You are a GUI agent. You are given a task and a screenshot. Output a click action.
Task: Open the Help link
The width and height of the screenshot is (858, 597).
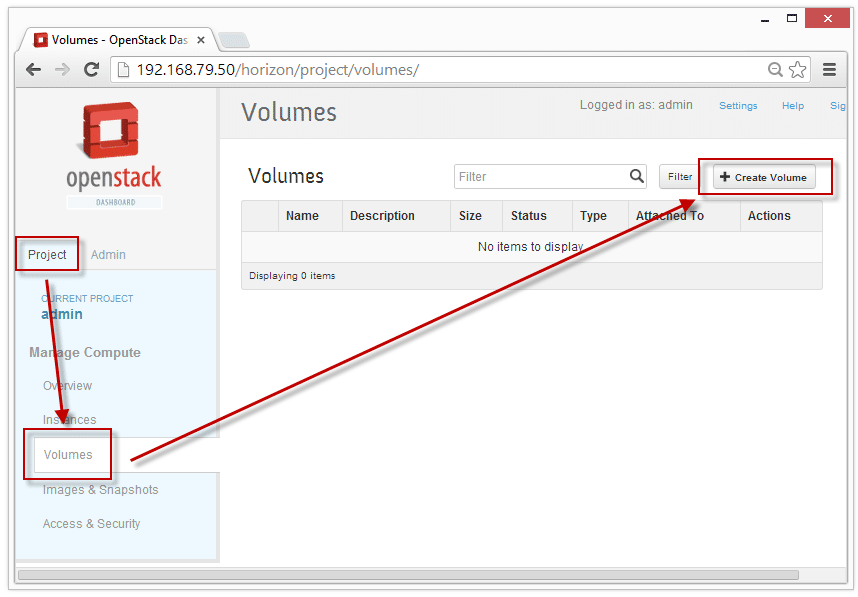(x=792, y=106)
